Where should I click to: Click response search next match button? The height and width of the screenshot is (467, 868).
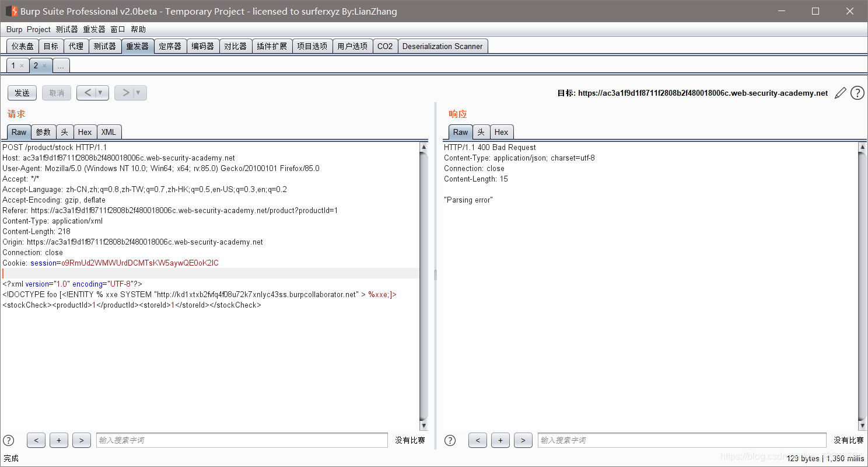[x=523, y=440]
